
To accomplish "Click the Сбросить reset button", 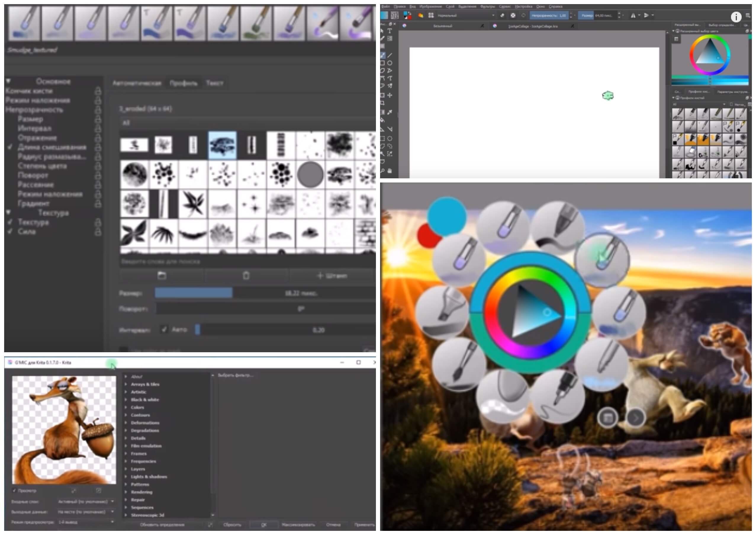I will tap(232, 525).
